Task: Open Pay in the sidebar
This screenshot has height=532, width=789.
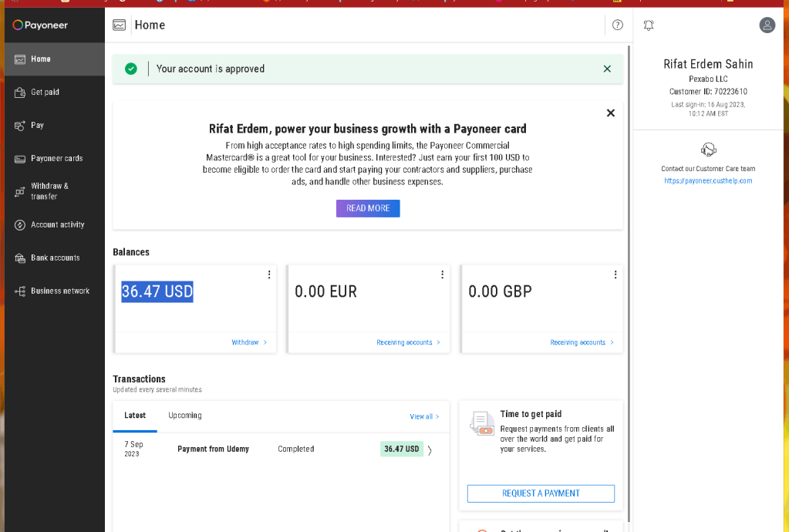Action: [54, 125]
